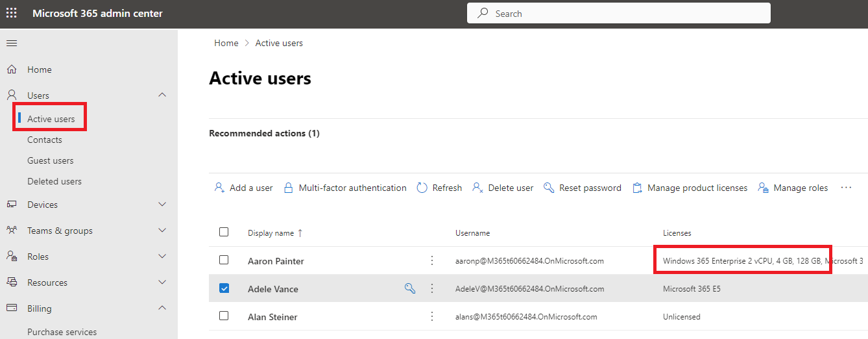Collapse the Billing section chevron
The image size is (868, 339).
click(162, 308)
